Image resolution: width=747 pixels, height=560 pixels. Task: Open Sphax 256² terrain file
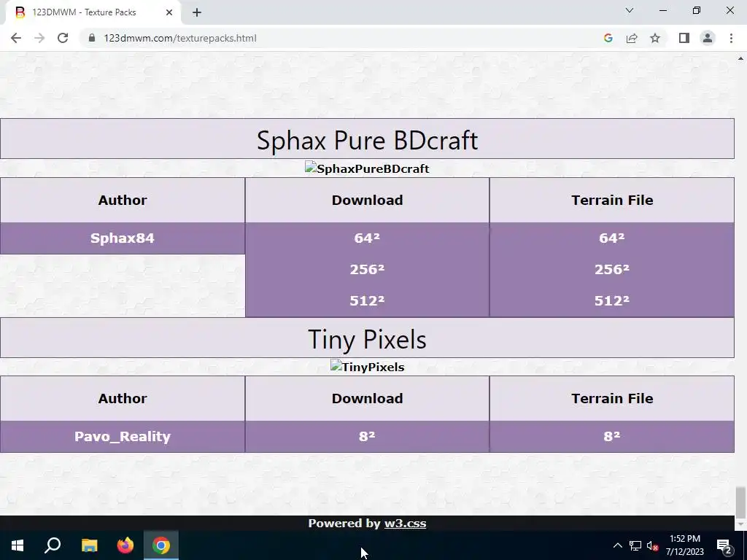pyautogui.click(x=612, y=269)
